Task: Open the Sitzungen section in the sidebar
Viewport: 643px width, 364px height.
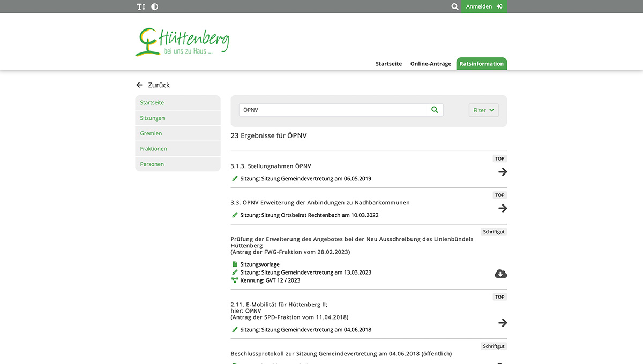Action: pos(152,117)
